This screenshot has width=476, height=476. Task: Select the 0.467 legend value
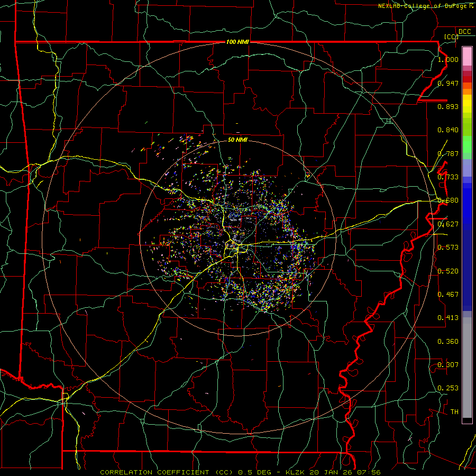pyautogui.click(x=448, y=295)
